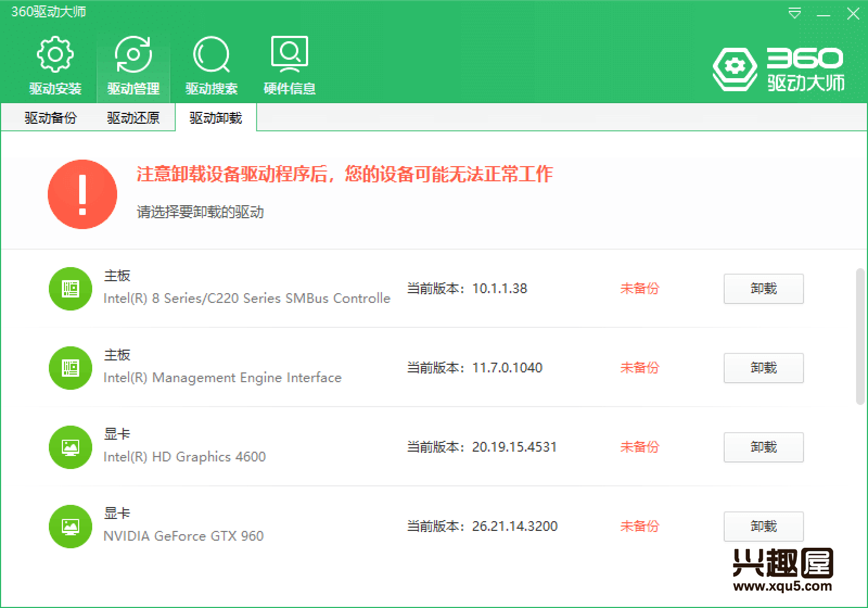The image size is (868, 608).
Task: Click the Management Engine Interface motherboard icon
Action: [x=71, y=368]
